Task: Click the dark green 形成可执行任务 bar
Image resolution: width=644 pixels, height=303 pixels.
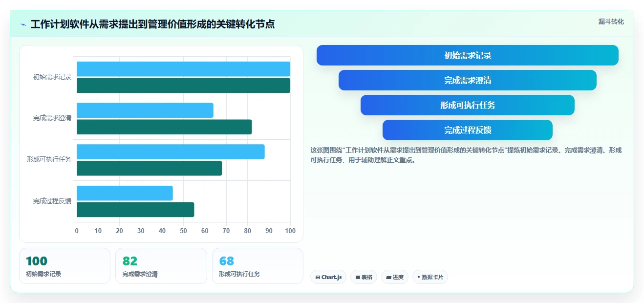Action: 149,168
